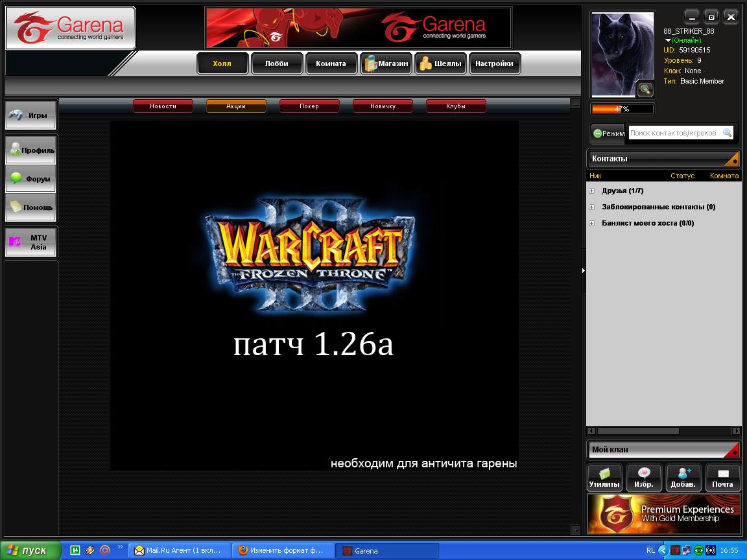This screenshot has height=560, width=747.
Task: Expand the Банлист моего хоста plus box
Action: pyautogui.click(x=591, y=224)
